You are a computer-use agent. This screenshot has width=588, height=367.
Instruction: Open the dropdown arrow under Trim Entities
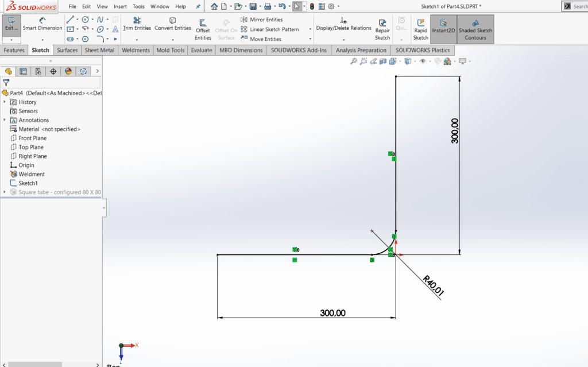137,40
